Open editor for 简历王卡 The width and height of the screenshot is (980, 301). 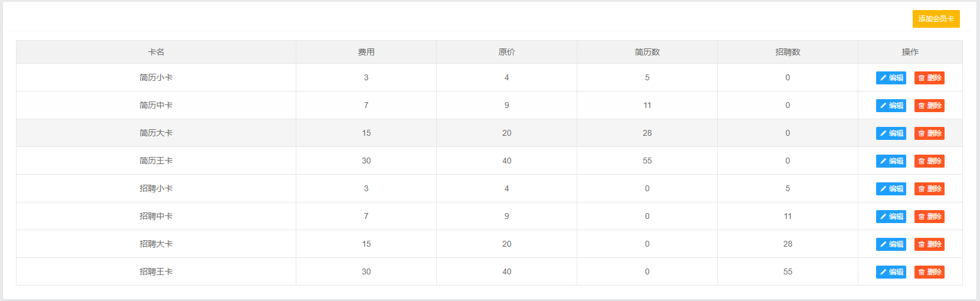(x=890, y=161)
